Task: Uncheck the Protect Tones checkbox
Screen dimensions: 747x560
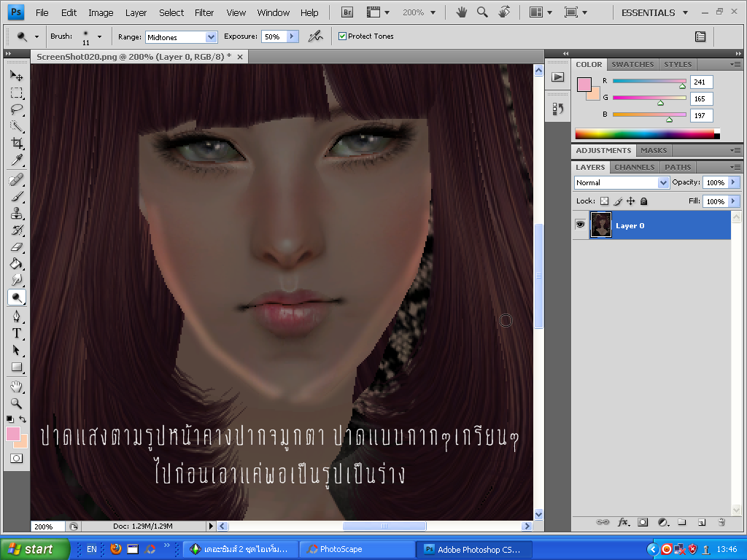Action: pos(342,36)
